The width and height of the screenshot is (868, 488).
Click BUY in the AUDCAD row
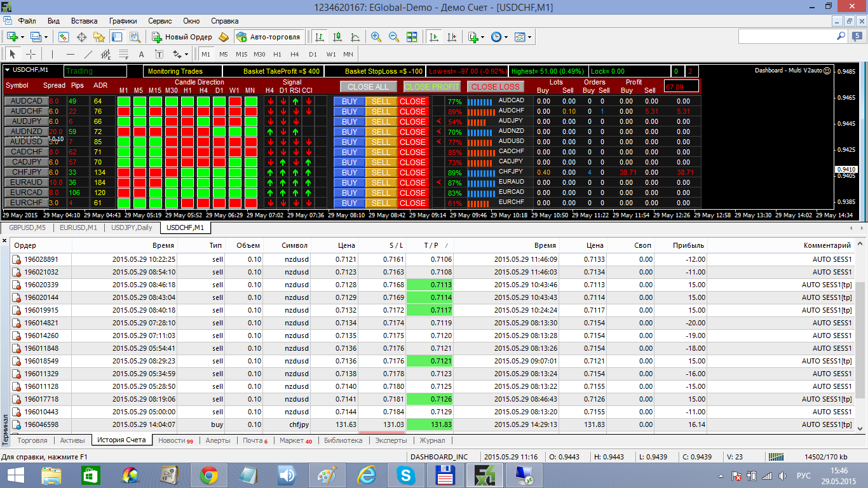point(349,101)
